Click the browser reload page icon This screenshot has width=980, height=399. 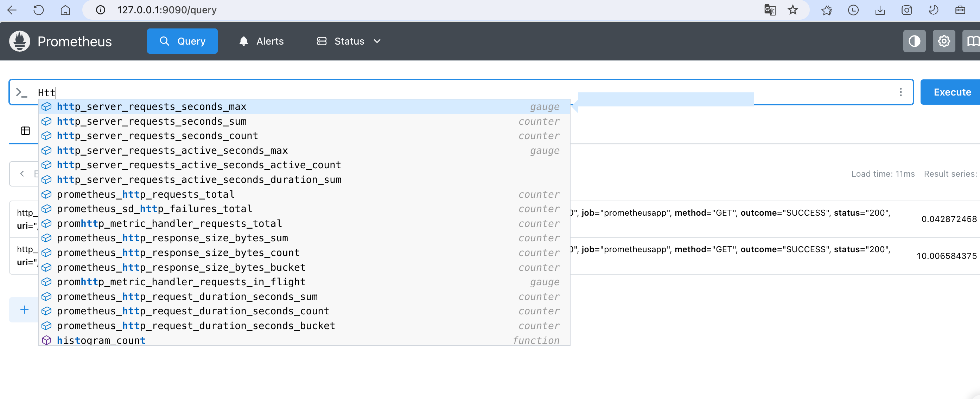coord(38,10)
